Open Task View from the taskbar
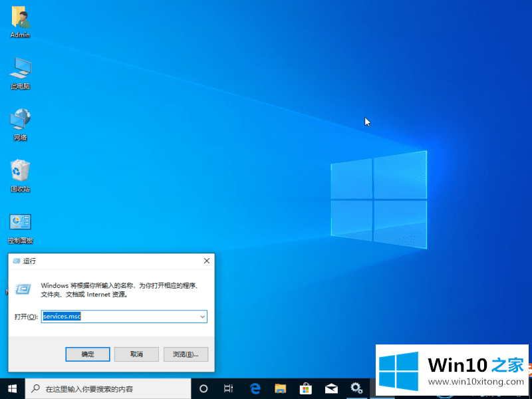The image size is (532, 399). tap(228, 388)
